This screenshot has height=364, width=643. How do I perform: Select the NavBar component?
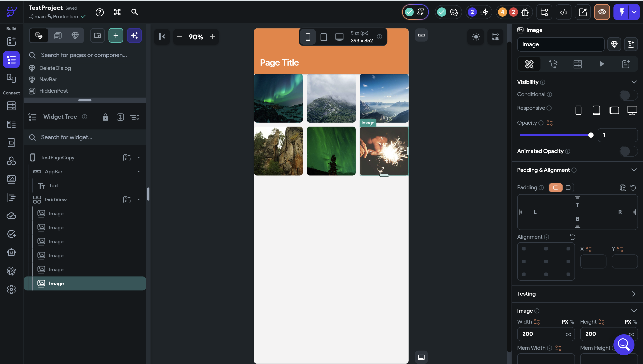48,80
